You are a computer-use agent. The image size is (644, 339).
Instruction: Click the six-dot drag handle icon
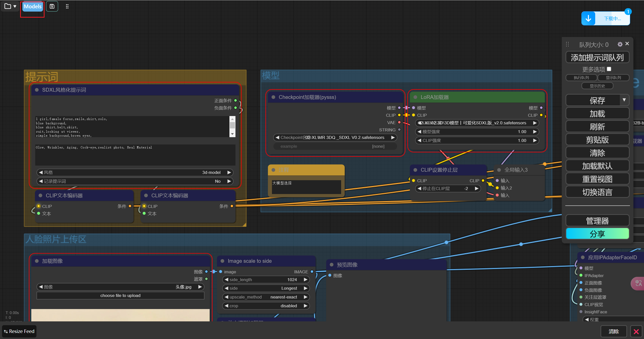pyautogui.click(x=67, y=7)
